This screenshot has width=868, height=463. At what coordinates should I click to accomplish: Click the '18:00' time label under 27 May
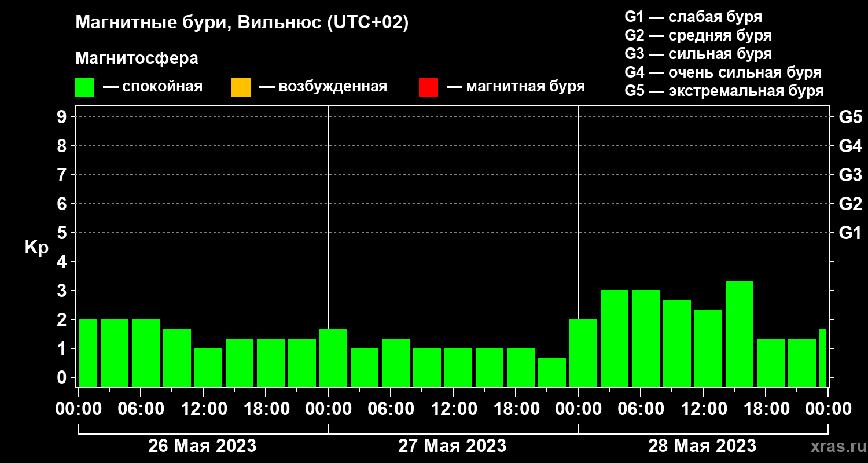click(x=516, y=409)
